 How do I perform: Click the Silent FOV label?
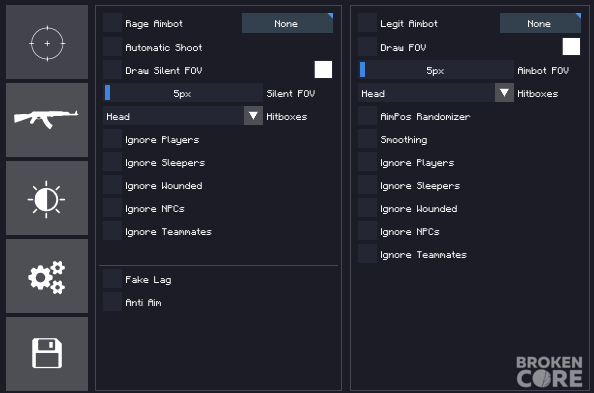pos(291,94)
